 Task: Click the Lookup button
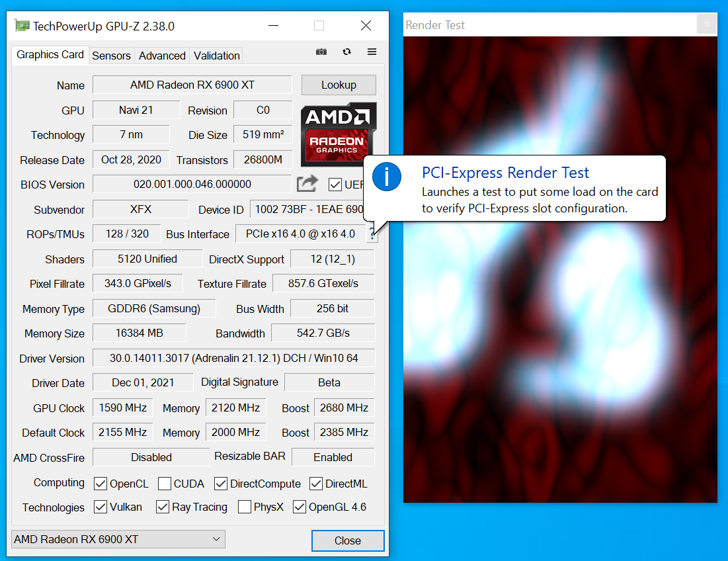point(339,85)
